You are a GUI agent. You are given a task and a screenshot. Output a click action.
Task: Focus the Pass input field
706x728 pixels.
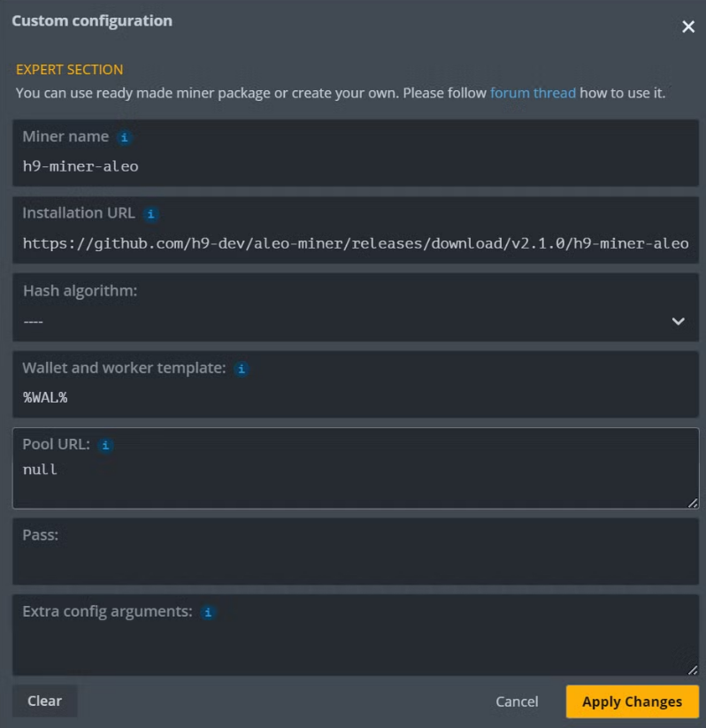[x=355, y=563]
